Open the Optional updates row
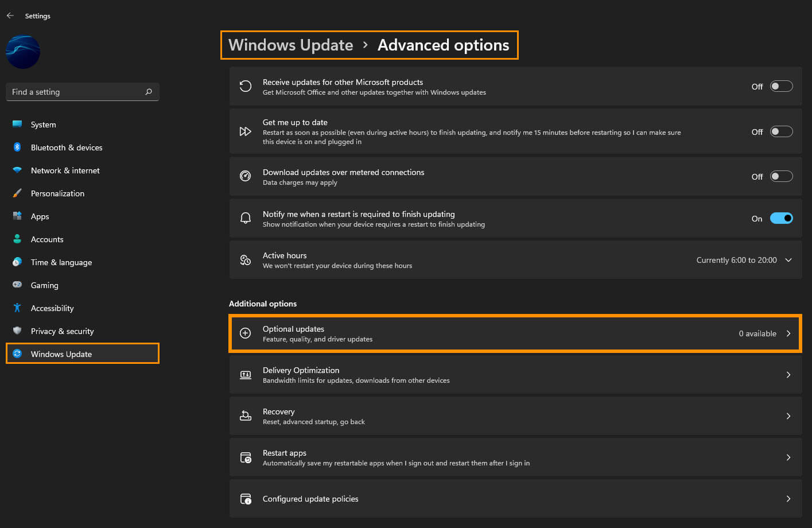812x528 pixels. pyautogui.click(x=515, y=333)
